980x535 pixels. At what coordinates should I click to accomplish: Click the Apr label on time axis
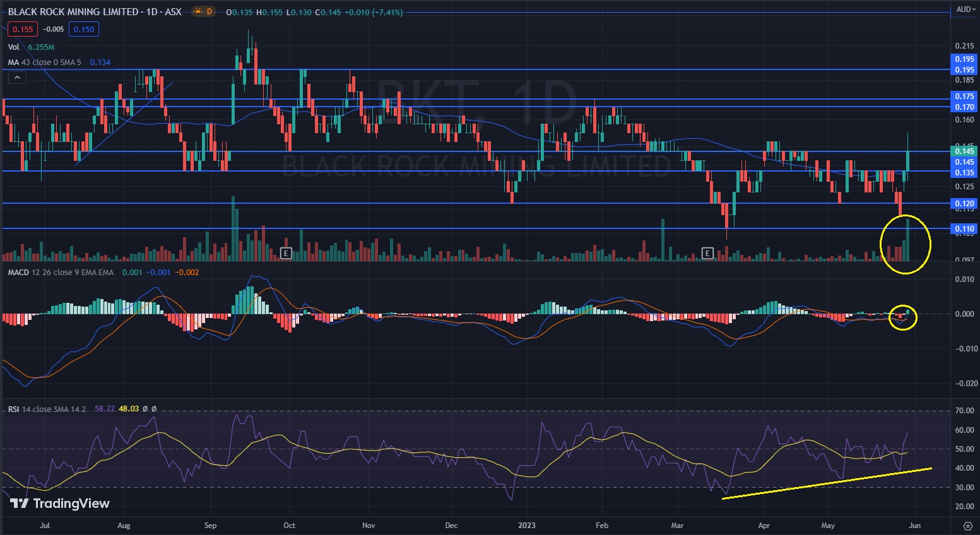(x=764, y=525)
